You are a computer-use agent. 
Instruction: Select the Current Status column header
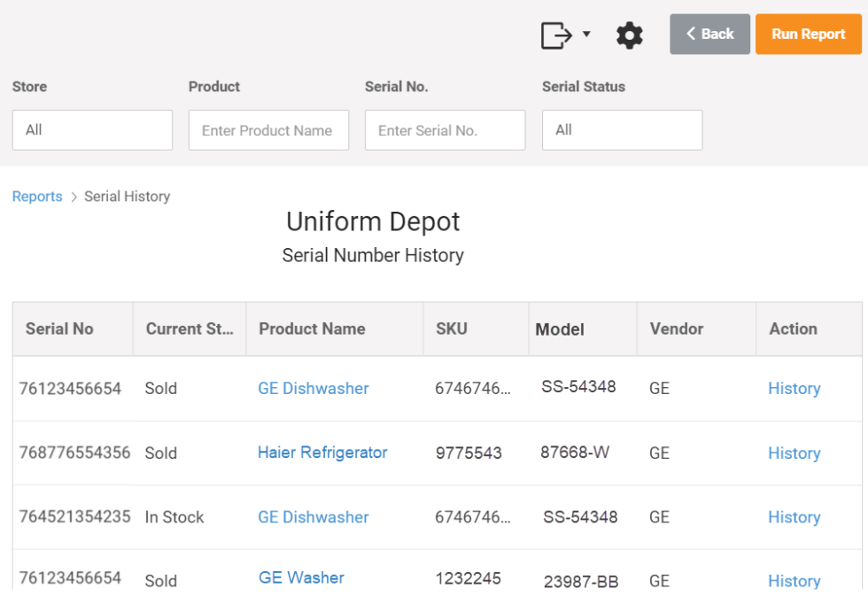[189, 328]
